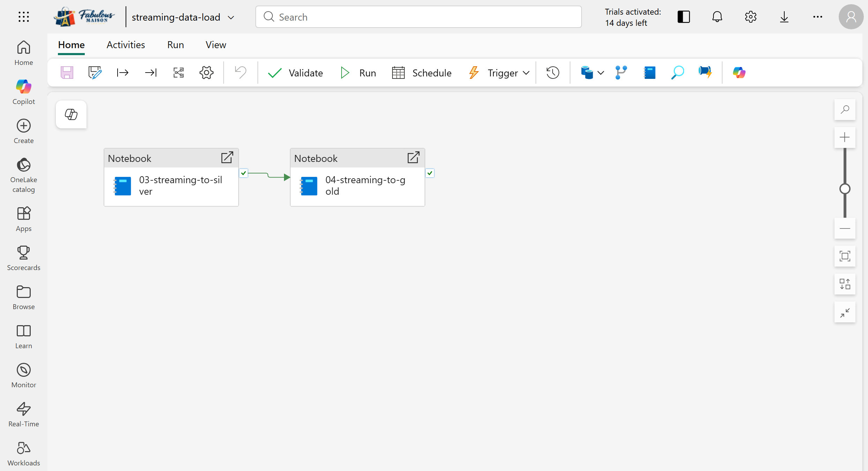Click success output checkmark on 04-streaming-to-gold

[430, 173]
